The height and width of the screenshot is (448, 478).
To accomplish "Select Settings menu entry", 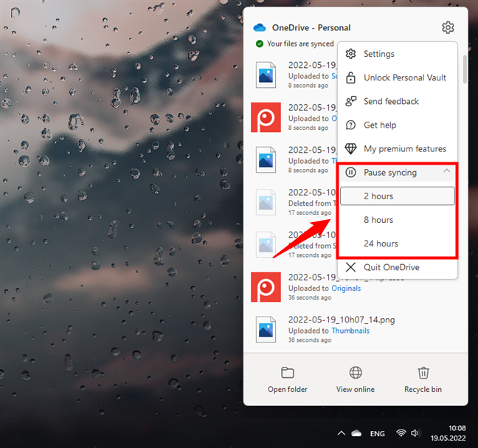I will 398,54.
